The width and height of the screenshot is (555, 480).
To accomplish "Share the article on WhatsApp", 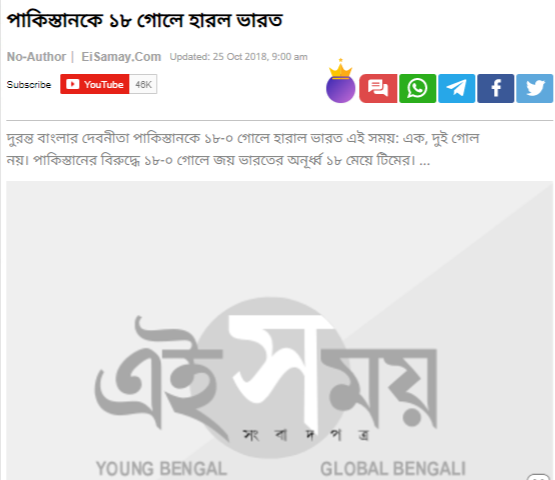I will click(x=417, y=88).
